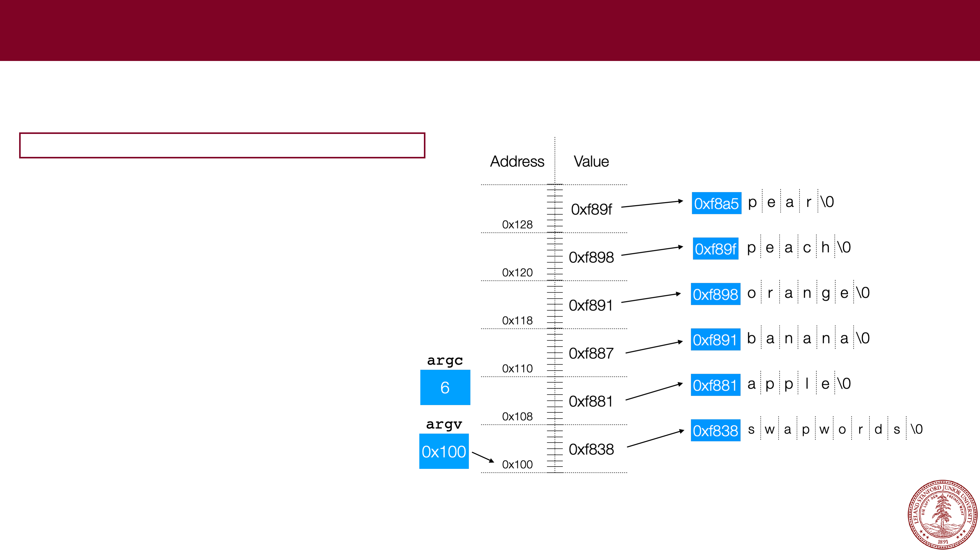Screen dimensions: 980x551
Task: Click the Stanford University seal logo
Action: click(x=942, y=514)
